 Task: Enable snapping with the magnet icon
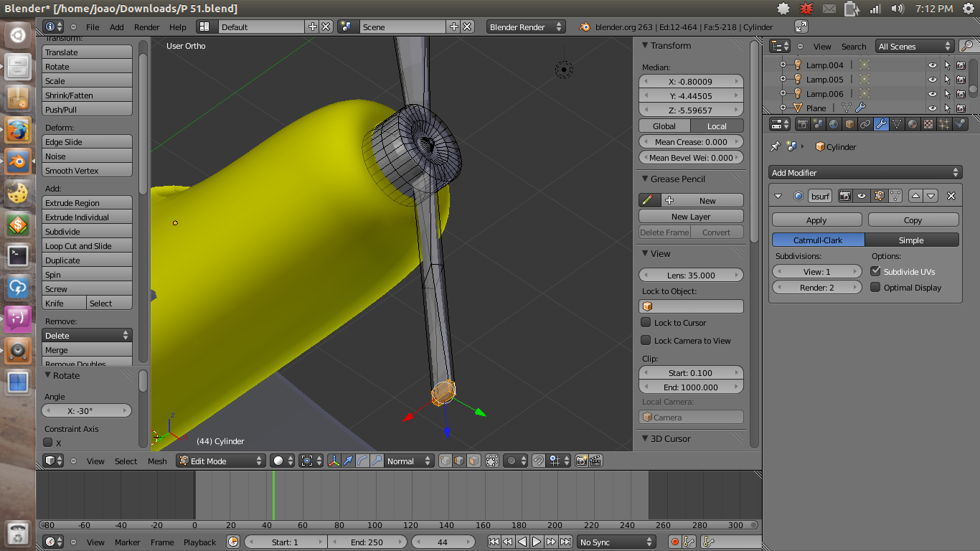[537, 461]
